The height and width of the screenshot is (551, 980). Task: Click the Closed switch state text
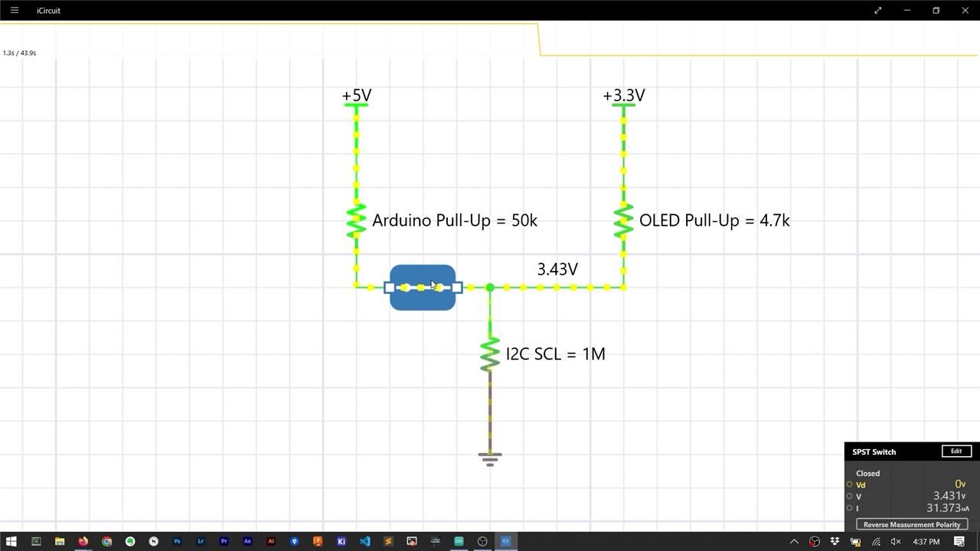tap(867, 473)
